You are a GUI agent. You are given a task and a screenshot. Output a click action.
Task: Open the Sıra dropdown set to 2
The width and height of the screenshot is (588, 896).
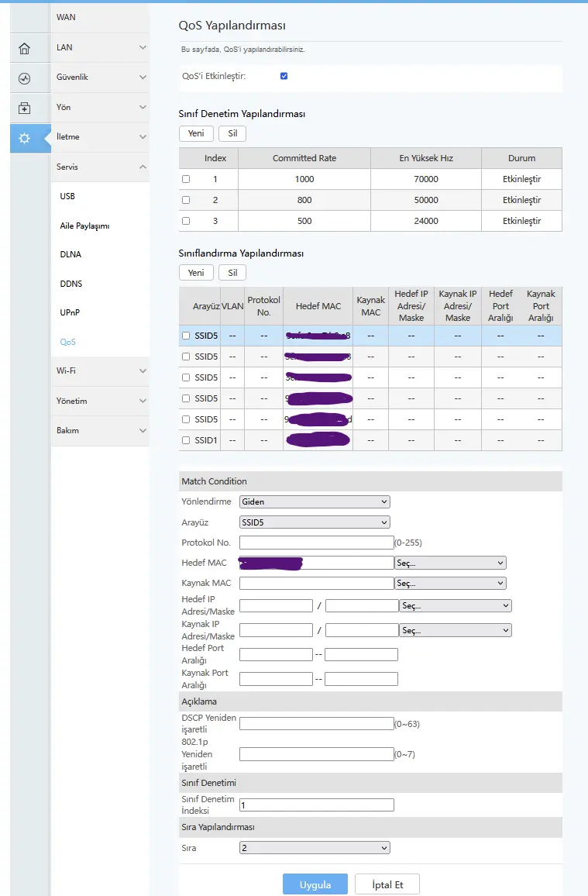pos(315,848)
